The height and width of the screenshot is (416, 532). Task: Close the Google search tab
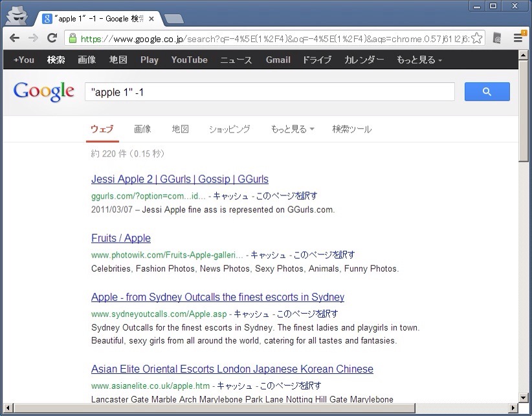tap(151, 19)
